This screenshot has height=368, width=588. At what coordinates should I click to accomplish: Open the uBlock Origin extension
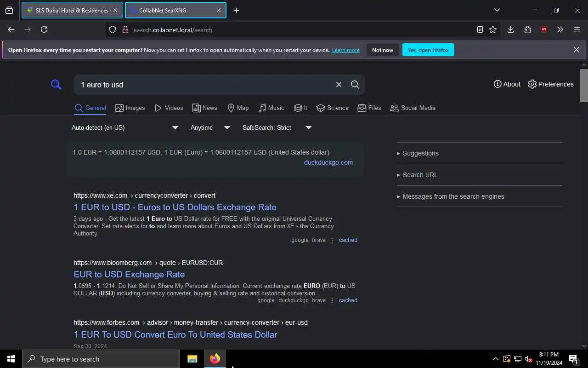tap(544, 29)
